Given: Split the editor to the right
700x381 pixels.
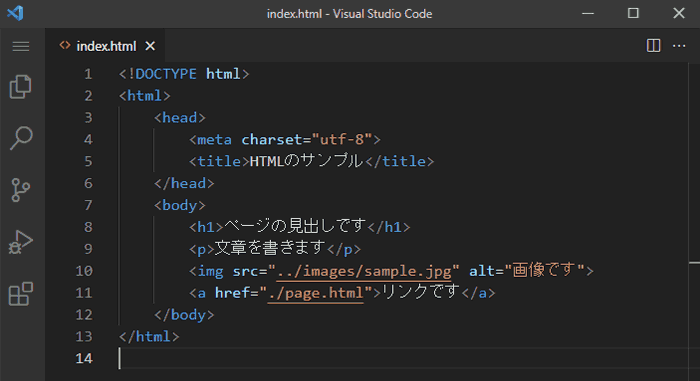Looking at the screenshot, I should [x=654, y=46].
